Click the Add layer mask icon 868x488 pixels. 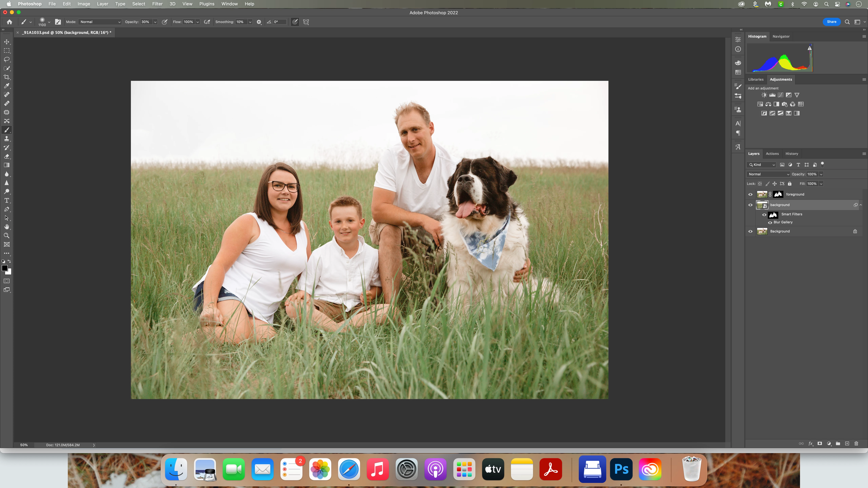(820, 444)
